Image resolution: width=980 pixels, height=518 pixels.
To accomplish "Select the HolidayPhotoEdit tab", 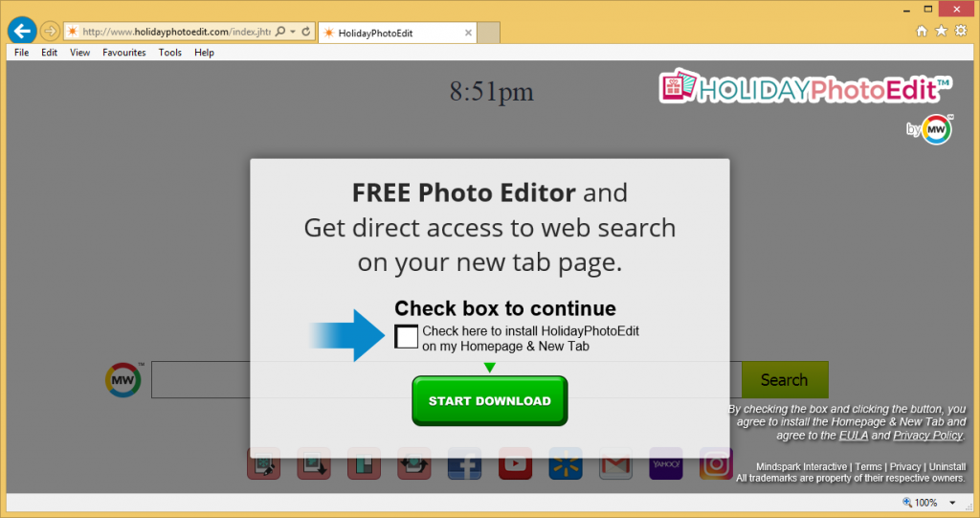I will (397, 33).
